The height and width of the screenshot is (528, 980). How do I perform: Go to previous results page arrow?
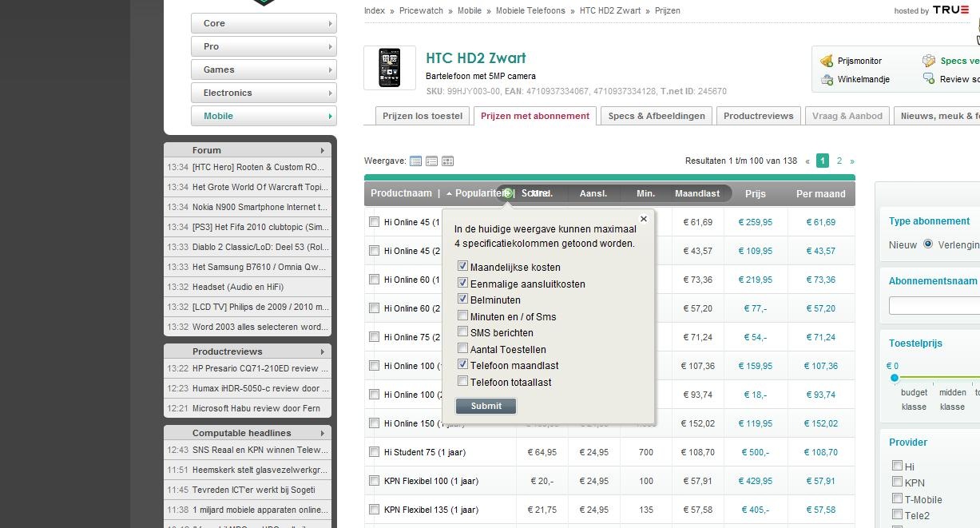(x=807, y=161)
